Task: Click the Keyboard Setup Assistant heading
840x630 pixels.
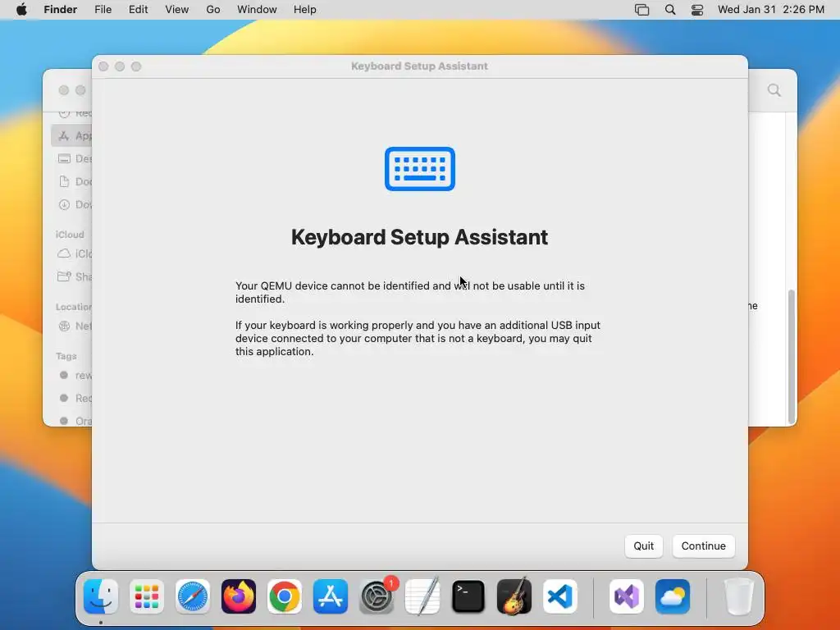Action: click(419, 237)
